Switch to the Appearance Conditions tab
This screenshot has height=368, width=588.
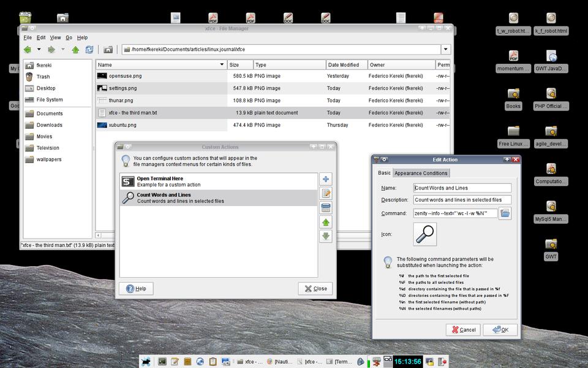tap(420, 173)
